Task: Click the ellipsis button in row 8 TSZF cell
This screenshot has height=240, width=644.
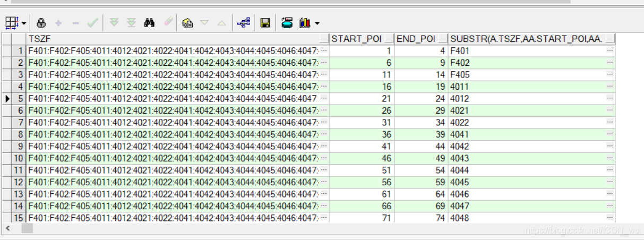Action: 324,134
